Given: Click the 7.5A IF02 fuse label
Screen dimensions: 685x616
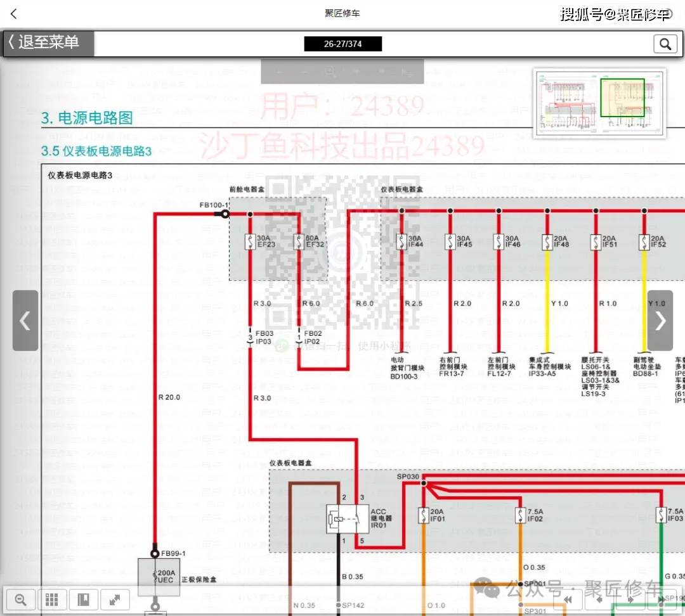Looking at the screenshot, I should tap(535, 515).
